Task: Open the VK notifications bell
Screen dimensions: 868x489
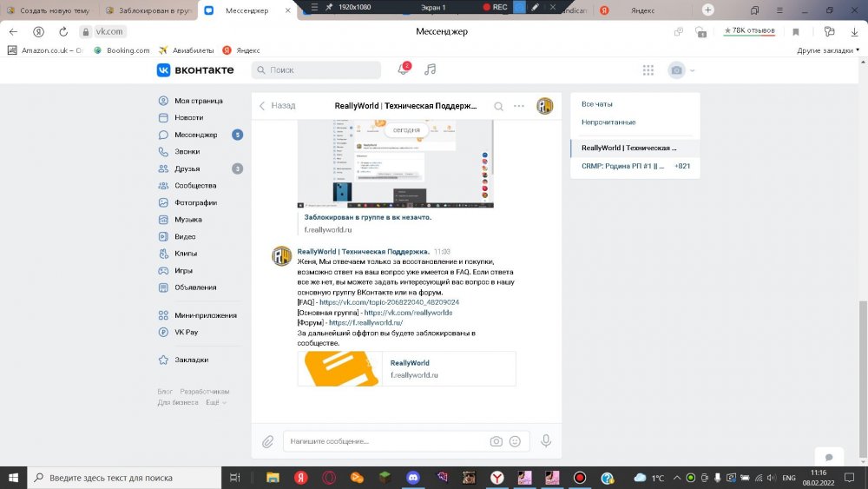Action: 404,69
